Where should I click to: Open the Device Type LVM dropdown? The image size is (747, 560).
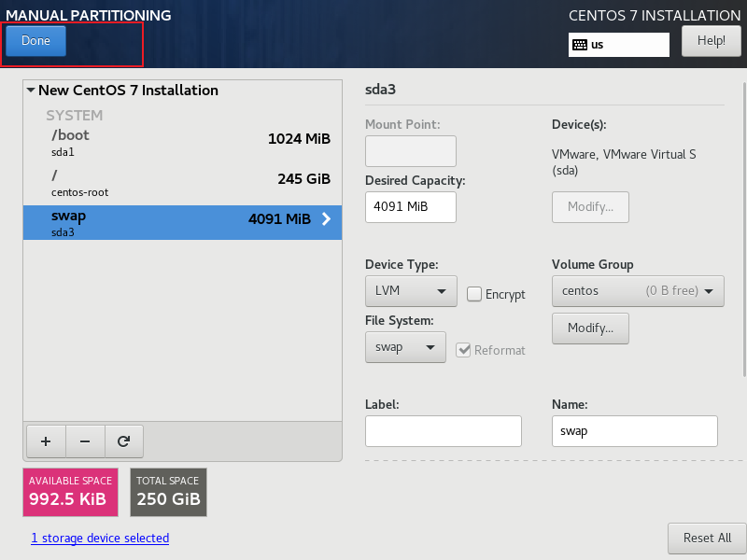coord(411,291)
